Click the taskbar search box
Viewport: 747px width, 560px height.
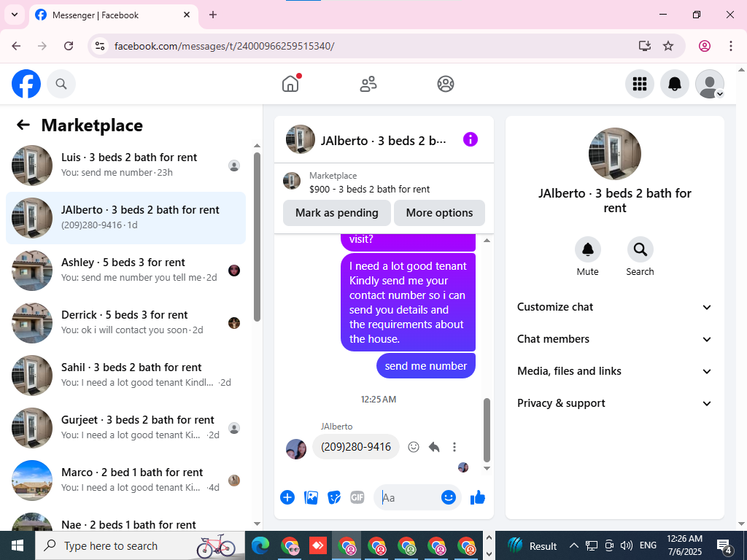pos(140,545)
